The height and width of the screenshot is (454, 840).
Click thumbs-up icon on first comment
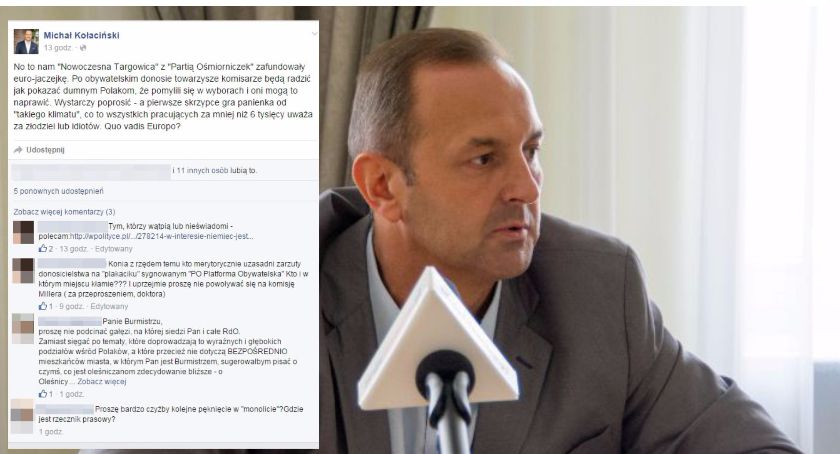[42, 249]
